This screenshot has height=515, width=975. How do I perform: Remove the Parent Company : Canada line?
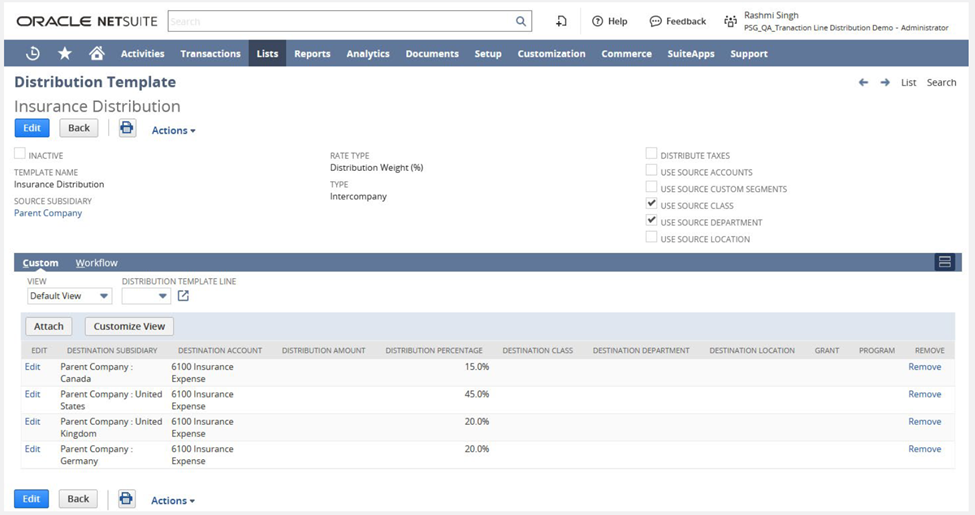(924, 367)
